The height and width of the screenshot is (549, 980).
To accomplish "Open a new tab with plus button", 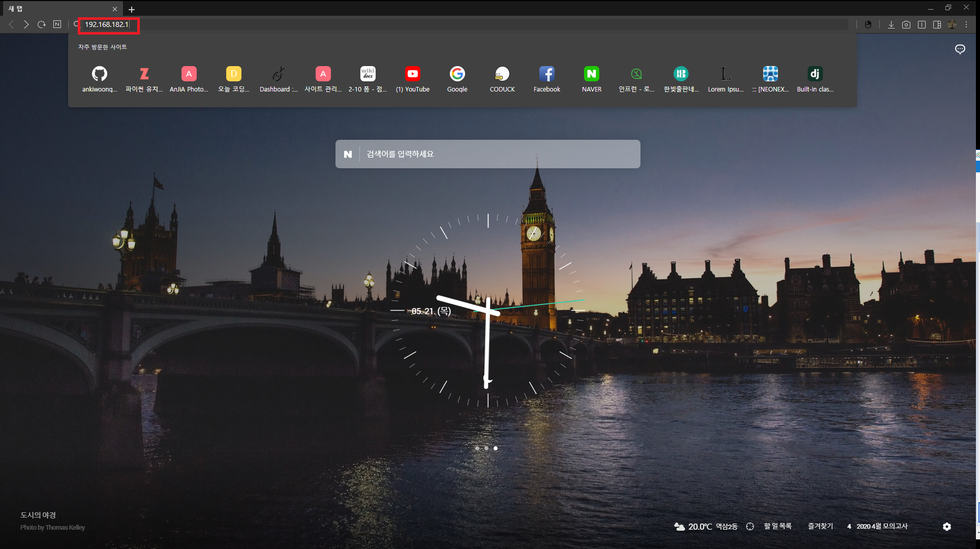I will [132, 9].
